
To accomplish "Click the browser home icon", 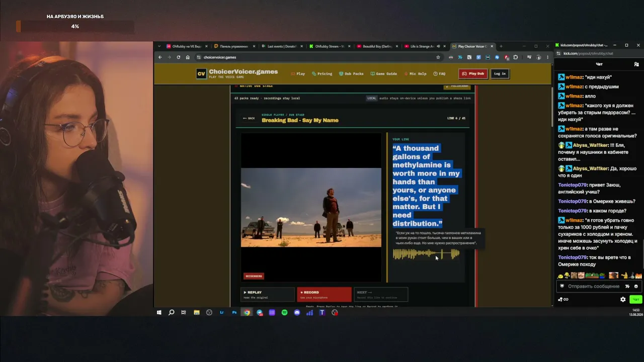I will (x=188, y=57).
